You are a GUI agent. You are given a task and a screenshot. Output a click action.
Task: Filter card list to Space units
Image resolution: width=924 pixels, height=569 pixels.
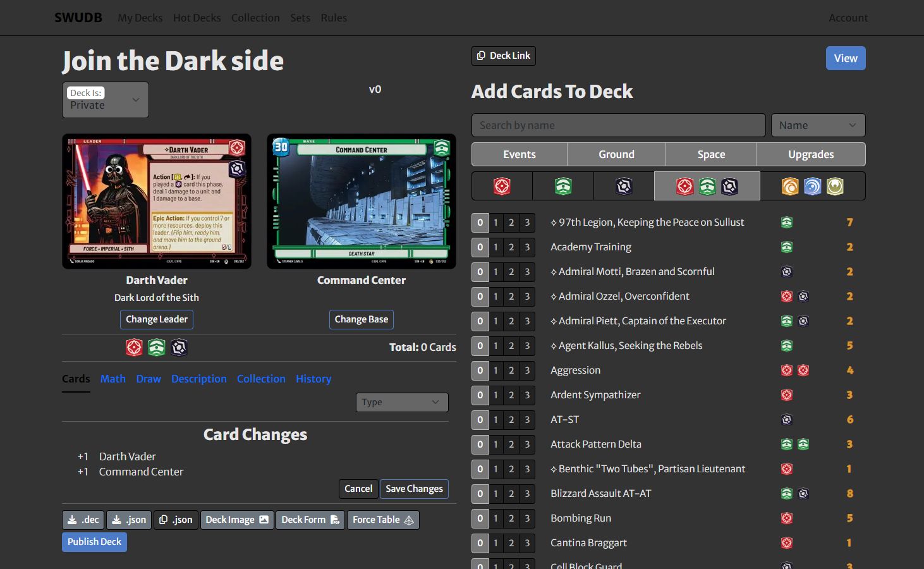[711, 154]
